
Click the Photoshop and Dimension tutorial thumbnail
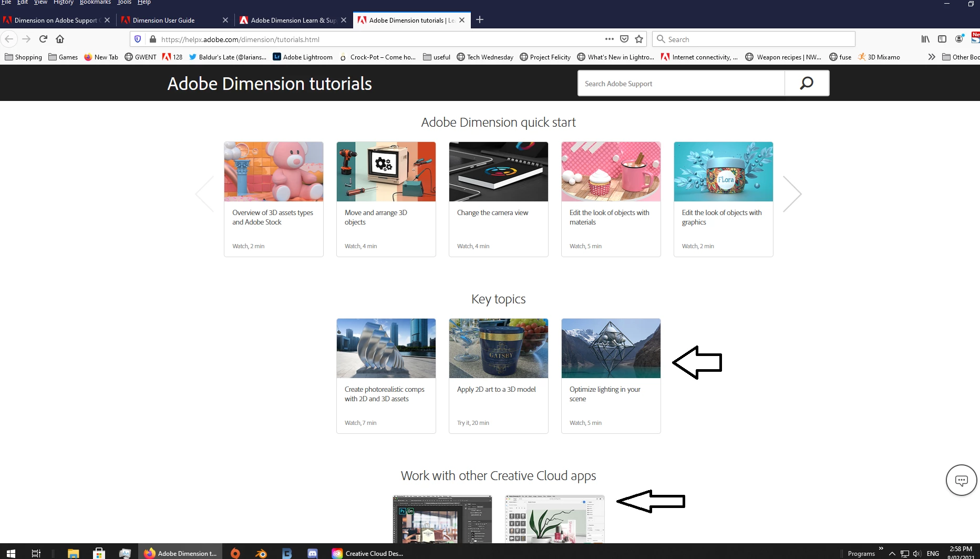(x=442, y=519)
